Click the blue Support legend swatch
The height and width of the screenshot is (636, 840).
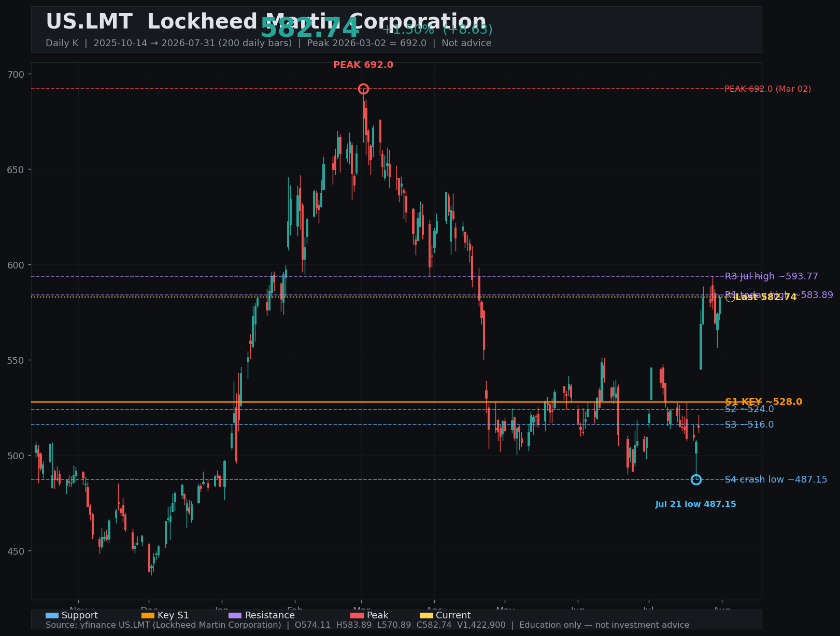click(52, 616)
